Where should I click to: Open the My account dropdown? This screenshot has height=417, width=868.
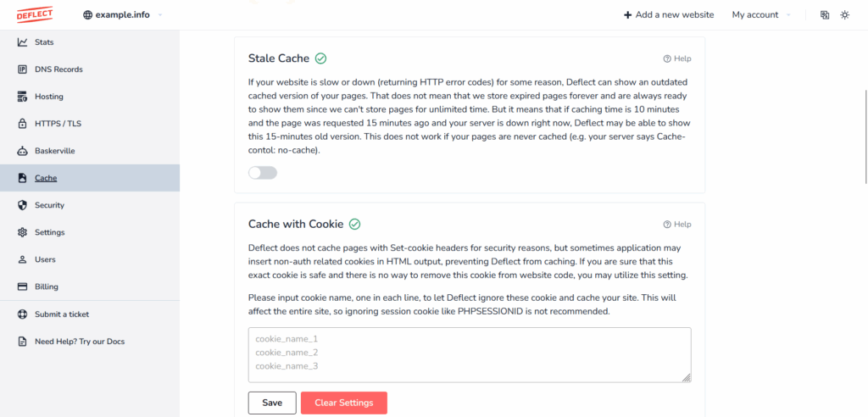pyautogui.click(x=761, y=15)
